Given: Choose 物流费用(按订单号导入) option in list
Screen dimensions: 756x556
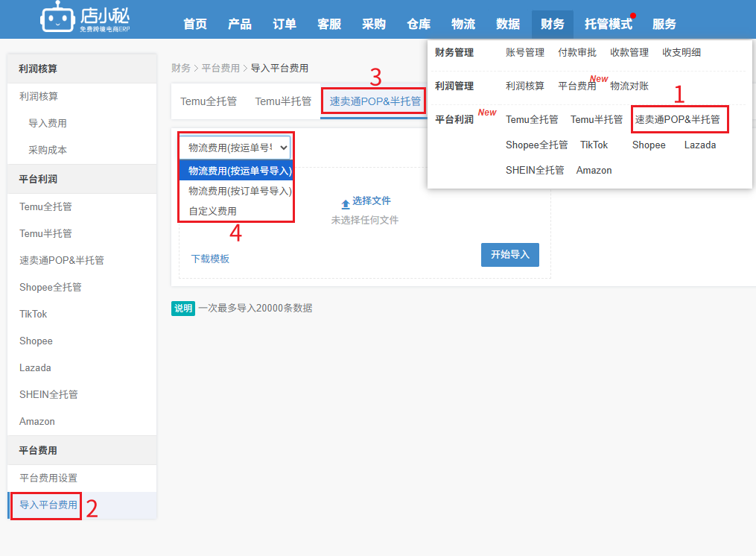Looking at the screenshot, I should click(x=236, y=191).
